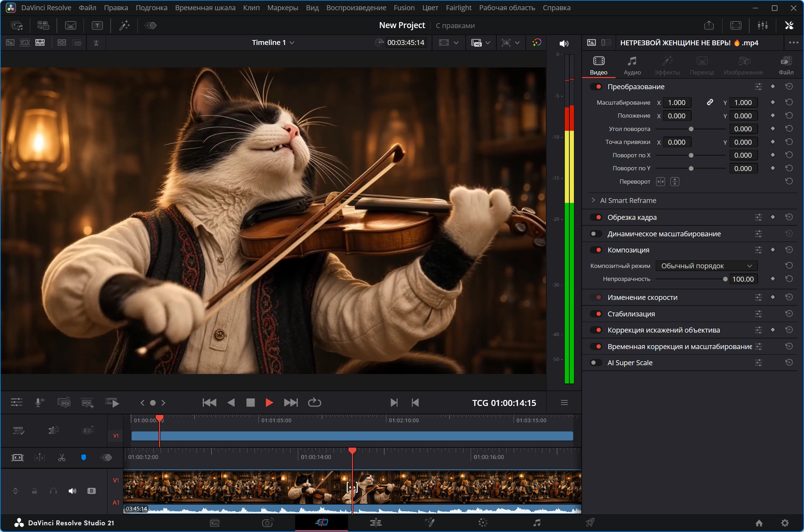Open the Fairlight music-note page icon

click(536, 523)
